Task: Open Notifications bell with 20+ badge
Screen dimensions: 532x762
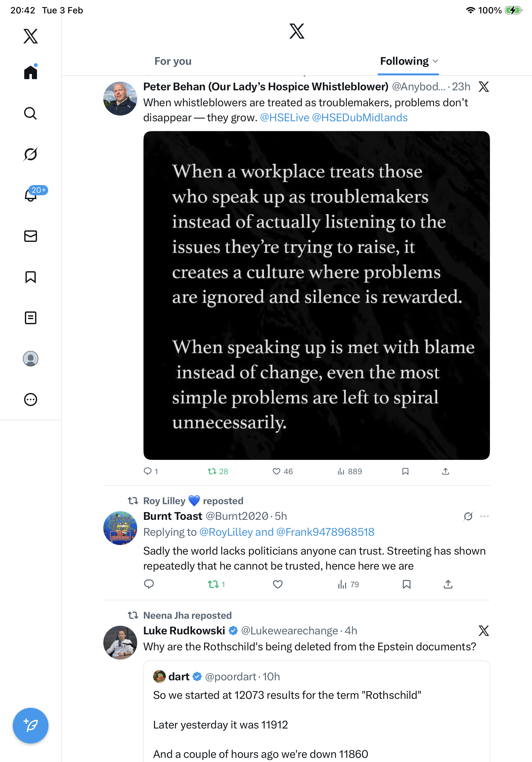Action: coord(31,195)
